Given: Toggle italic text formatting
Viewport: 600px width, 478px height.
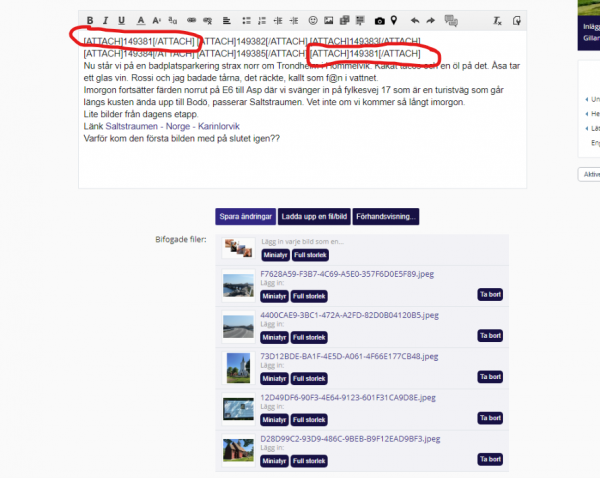Looking at the screenshot, I should point(105,20).
